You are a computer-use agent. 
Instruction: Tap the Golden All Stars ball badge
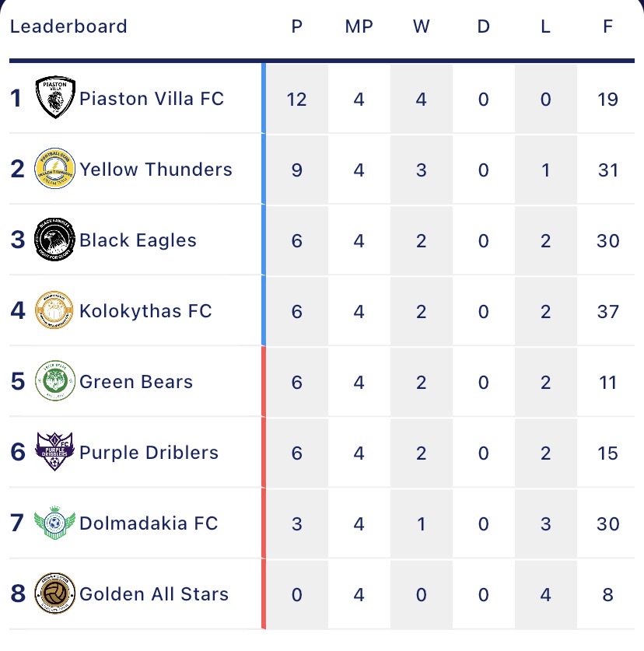[x=54, y=593]
